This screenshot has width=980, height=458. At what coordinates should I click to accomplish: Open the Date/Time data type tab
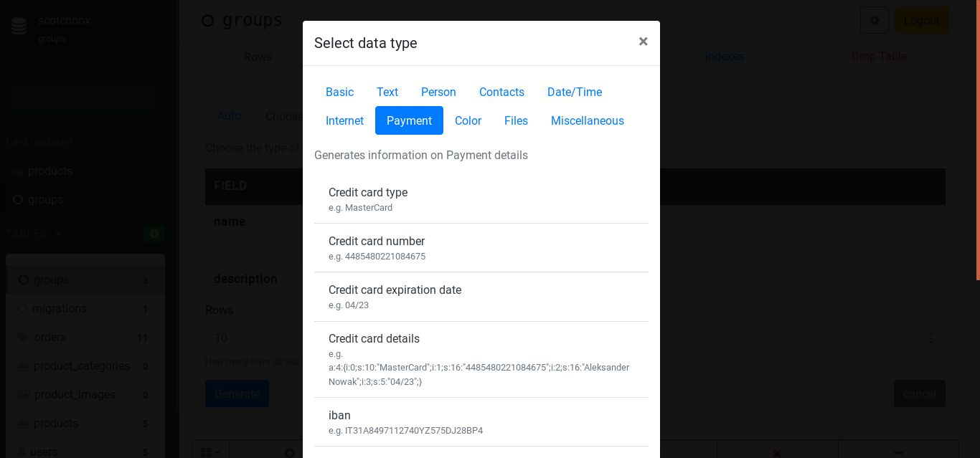(x=575, y=92)
